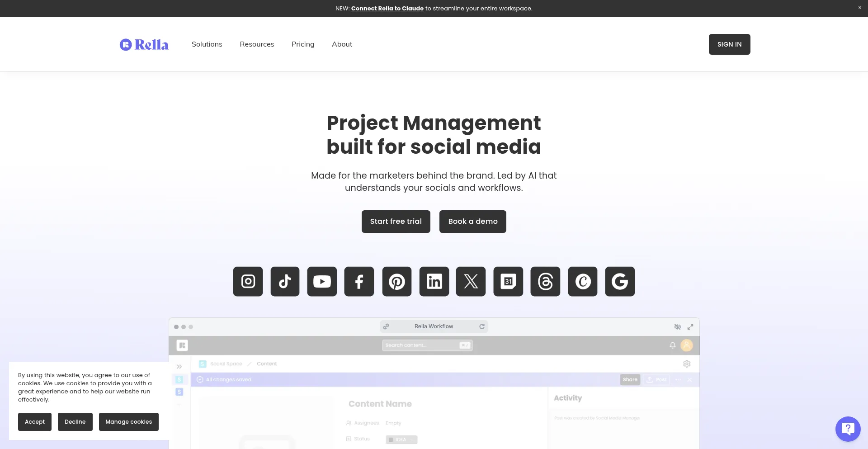Click the Instagram icon tile
Screen dimensions: 868x449
(248, 281)
